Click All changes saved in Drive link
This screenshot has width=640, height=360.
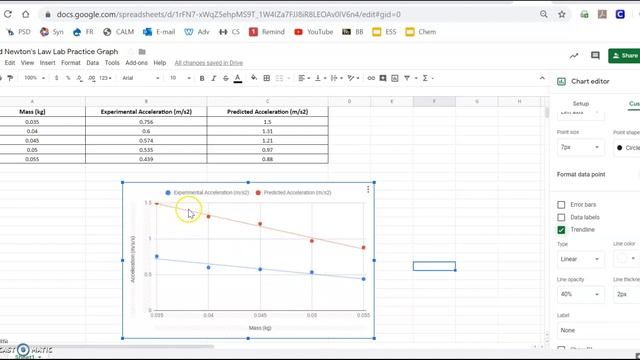pos(209,63)
